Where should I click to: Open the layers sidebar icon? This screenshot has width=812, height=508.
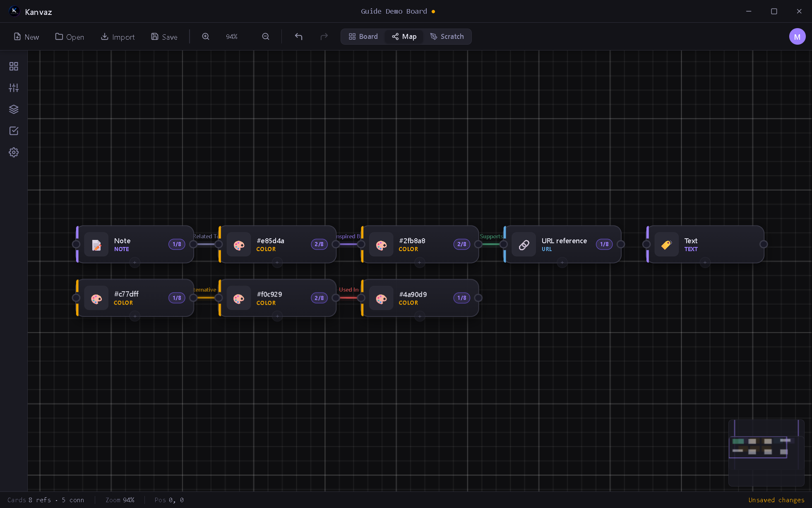(14, 109)
